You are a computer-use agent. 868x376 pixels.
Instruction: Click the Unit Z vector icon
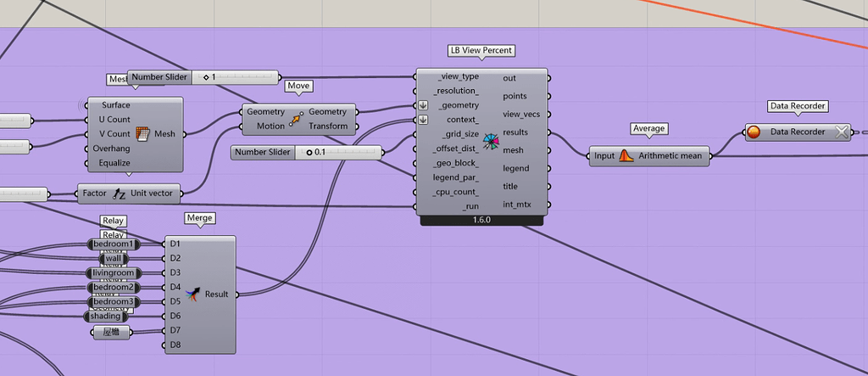[x=119, y=194]
